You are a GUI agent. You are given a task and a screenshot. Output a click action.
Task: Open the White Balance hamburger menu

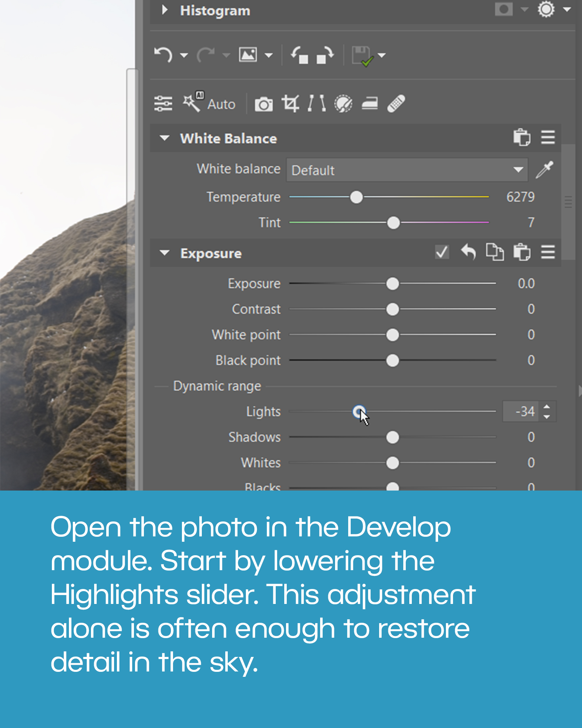548,138
